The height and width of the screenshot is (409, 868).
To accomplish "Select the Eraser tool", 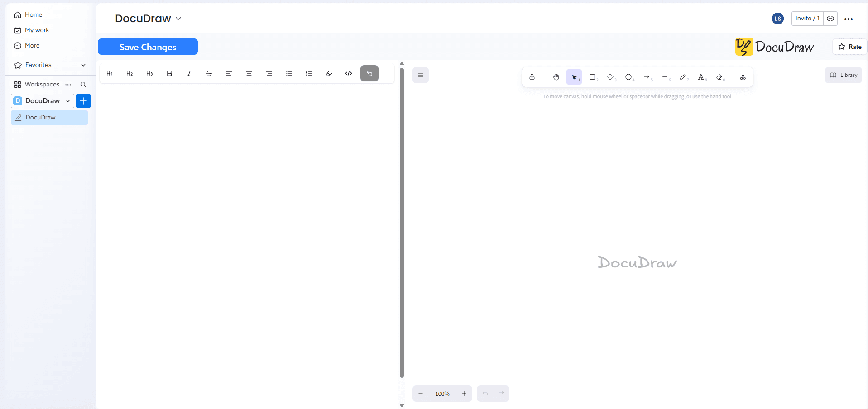I will pos(720,77).
